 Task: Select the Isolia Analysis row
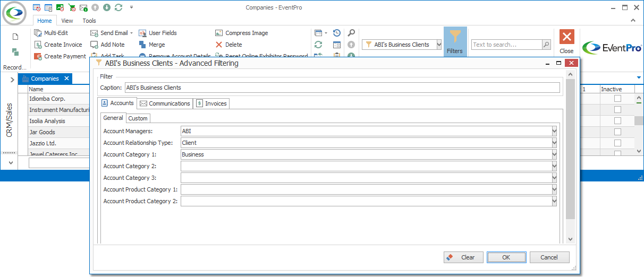[58, 121]
